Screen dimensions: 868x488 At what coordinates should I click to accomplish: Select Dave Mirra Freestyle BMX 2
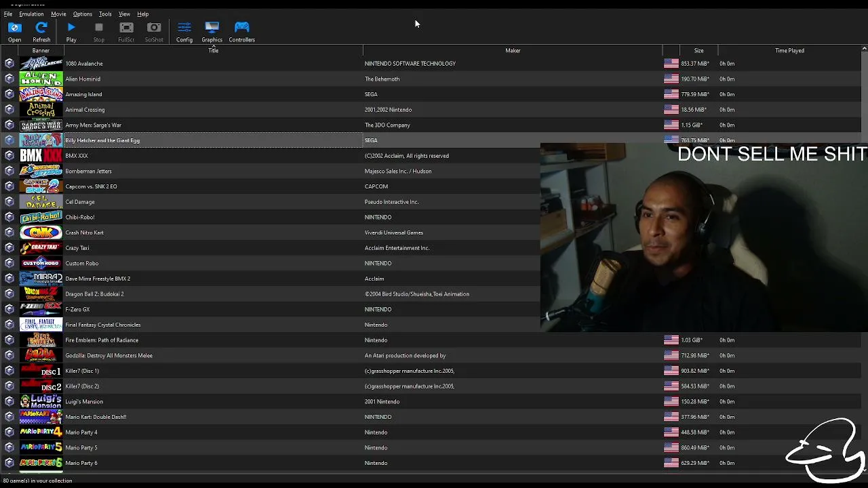click(98, 279)
